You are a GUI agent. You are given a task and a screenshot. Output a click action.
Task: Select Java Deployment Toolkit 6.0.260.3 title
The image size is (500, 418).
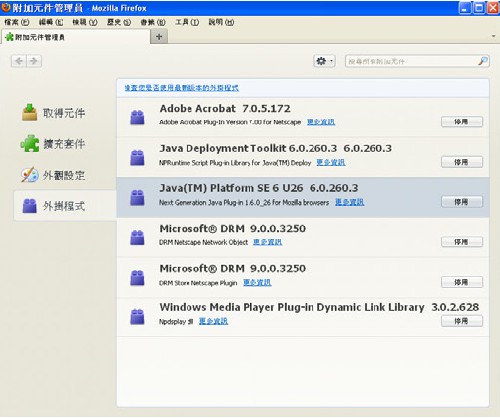(275, 148)
